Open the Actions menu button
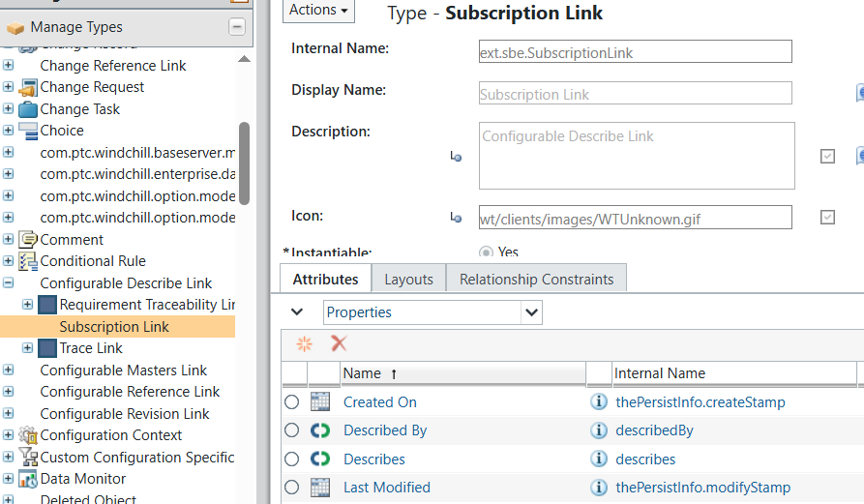 (x=318, y=10)
